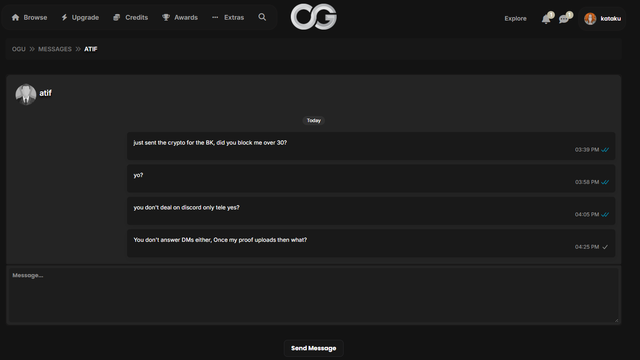This screenshot has height=360, width=640.
Task: Select the message about crypto for the BK
Action: (x=371, y=146)
